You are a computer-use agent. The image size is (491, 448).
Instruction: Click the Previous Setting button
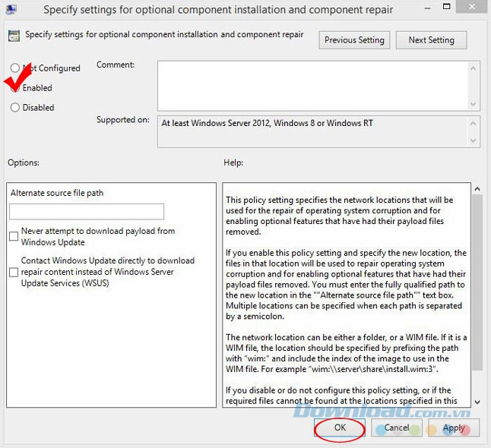pos(354,40)
